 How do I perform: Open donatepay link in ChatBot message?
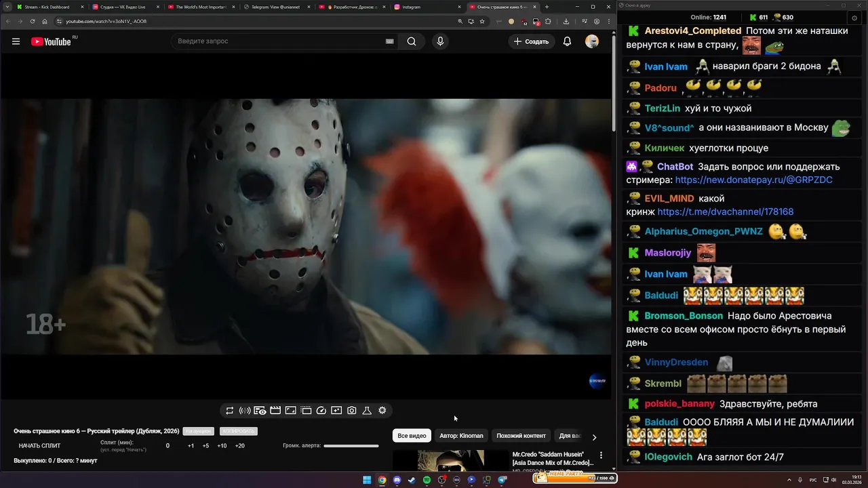[x=753, y=180]
